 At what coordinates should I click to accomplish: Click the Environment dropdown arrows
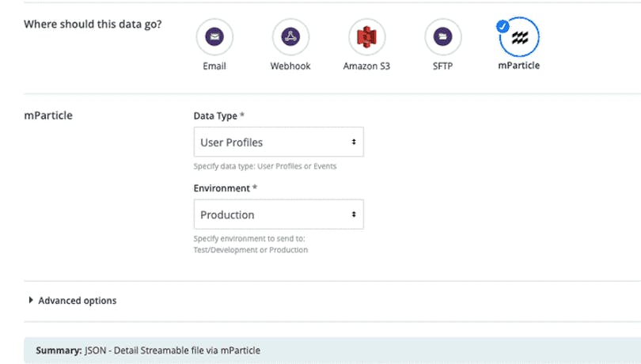354,214
